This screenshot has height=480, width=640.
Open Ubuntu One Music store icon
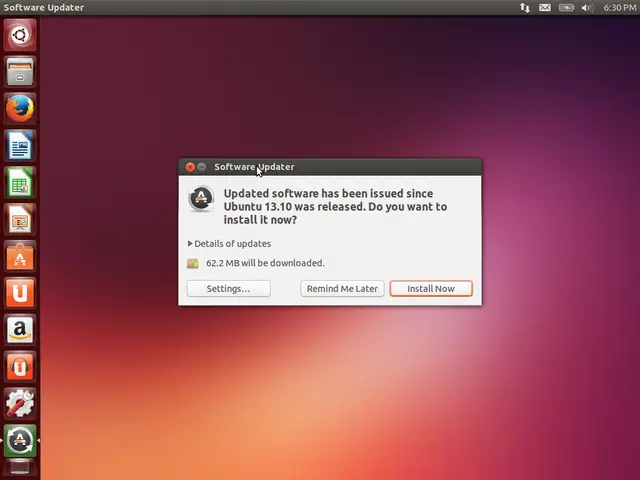[x=20, y=367]
